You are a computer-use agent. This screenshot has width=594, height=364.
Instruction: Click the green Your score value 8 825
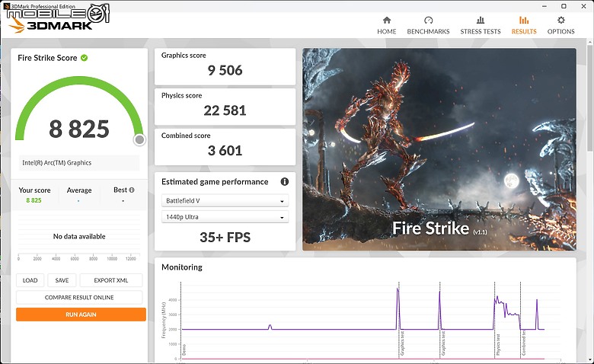(x=34, y=200)
